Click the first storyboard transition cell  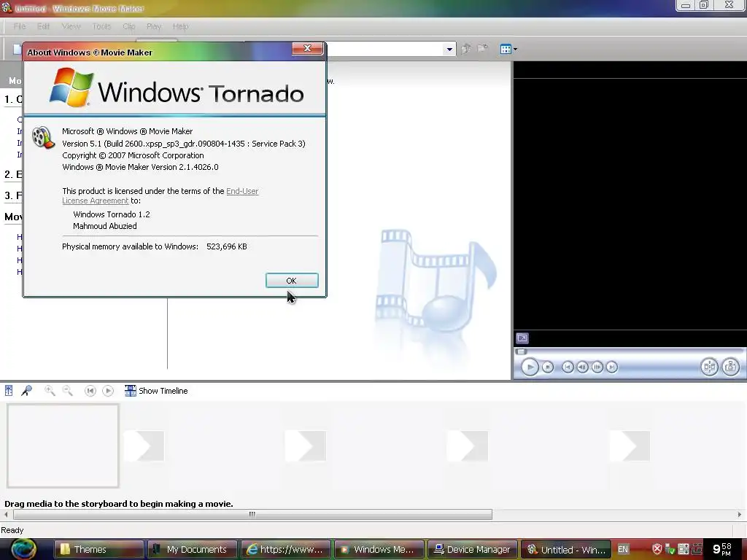click(x=144, y=446)
